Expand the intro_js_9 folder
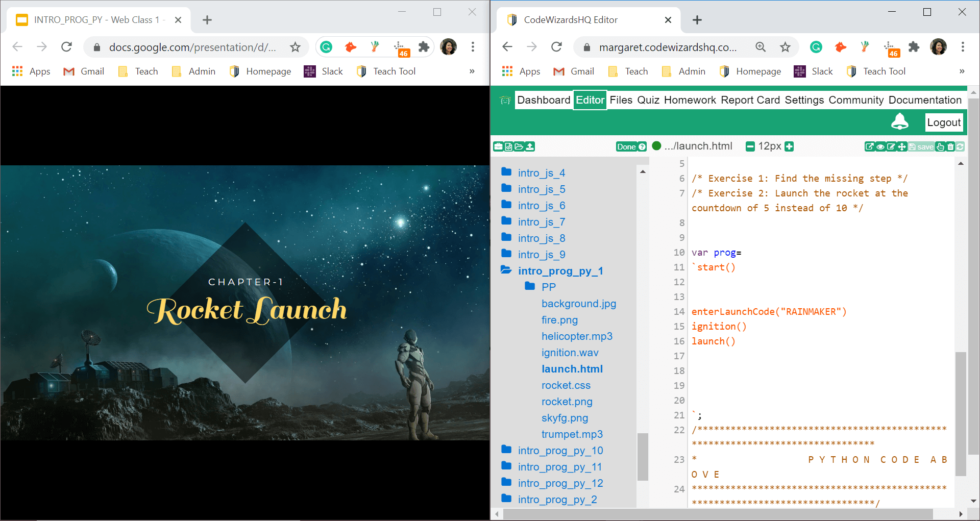This screenshot has height=521, width=980. (x=541, y=255)
